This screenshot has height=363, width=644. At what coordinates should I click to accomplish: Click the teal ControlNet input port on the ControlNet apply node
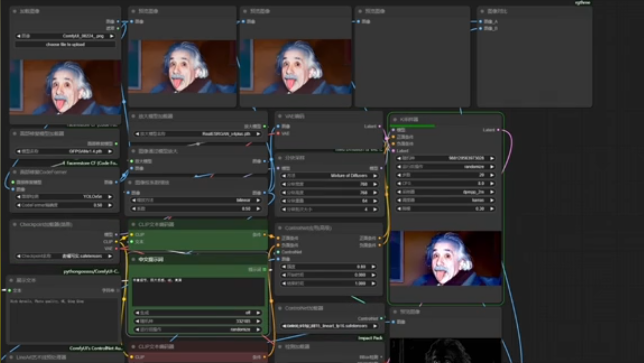278,252
